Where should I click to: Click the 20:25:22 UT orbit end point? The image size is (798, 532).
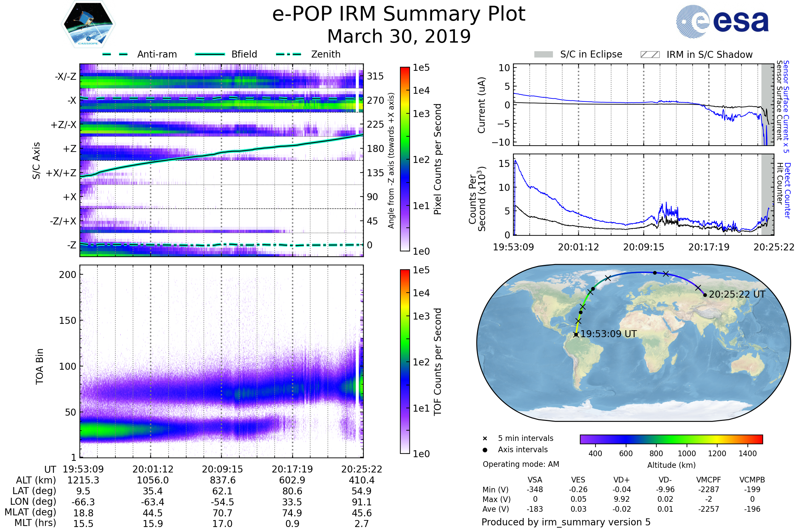(x=705, y=295)
